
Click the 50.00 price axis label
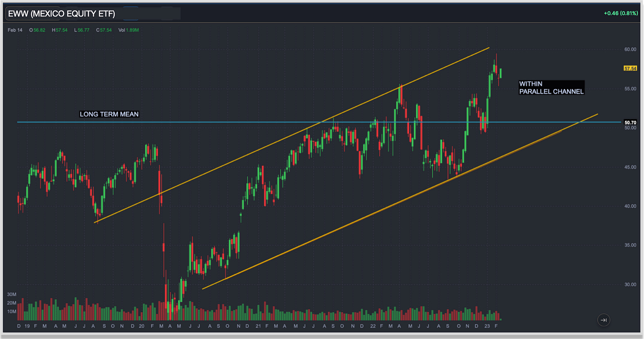[630, 128]
